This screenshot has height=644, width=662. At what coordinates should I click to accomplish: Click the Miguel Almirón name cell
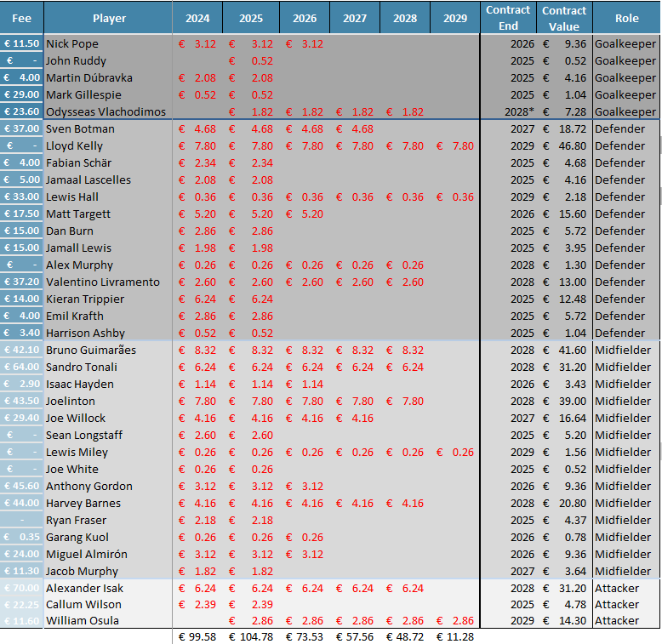[108, 554]
